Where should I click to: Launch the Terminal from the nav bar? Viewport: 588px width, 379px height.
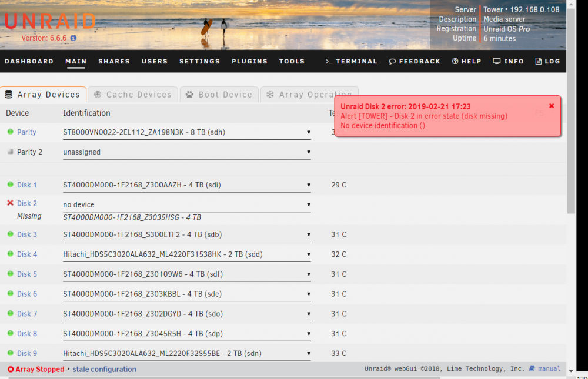(352, 61)
